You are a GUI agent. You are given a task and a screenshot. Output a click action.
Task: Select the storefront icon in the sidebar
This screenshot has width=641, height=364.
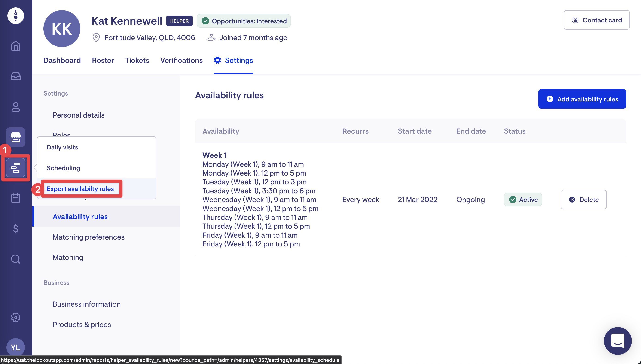click(x=15, y=137)
